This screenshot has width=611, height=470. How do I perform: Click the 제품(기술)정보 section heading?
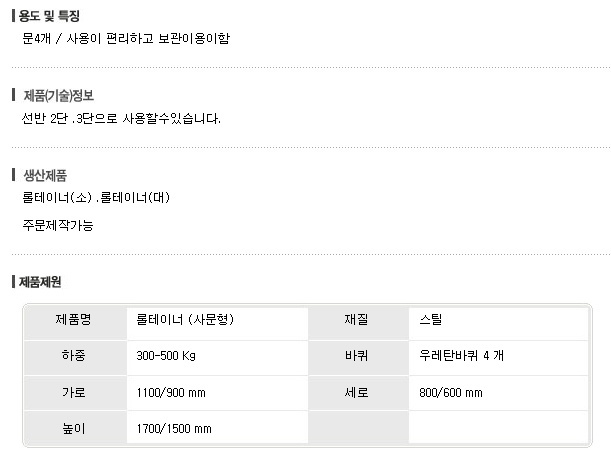[58, 96]
